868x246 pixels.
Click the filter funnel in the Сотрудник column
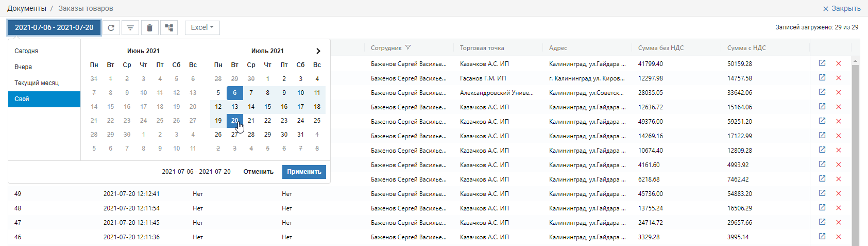tap(408, 47)
